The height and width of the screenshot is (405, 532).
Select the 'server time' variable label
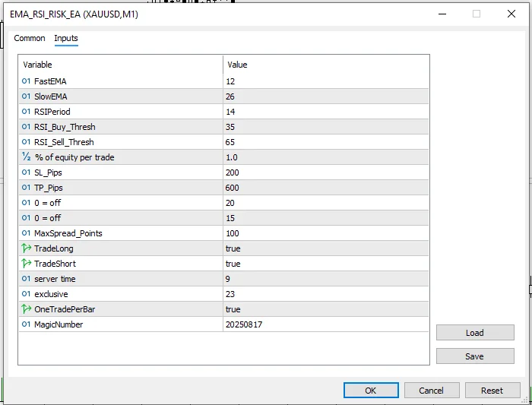pos(55,279)
